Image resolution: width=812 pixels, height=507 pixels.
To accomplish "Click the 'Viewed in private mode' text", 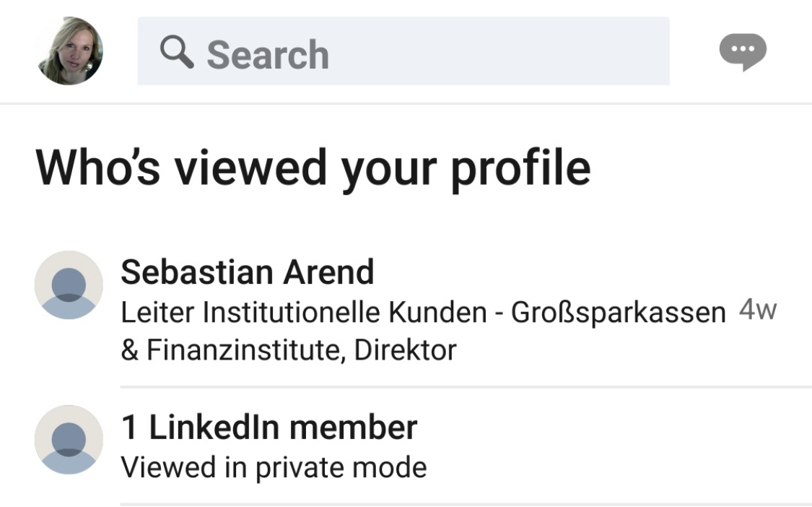I will (274, 467).
